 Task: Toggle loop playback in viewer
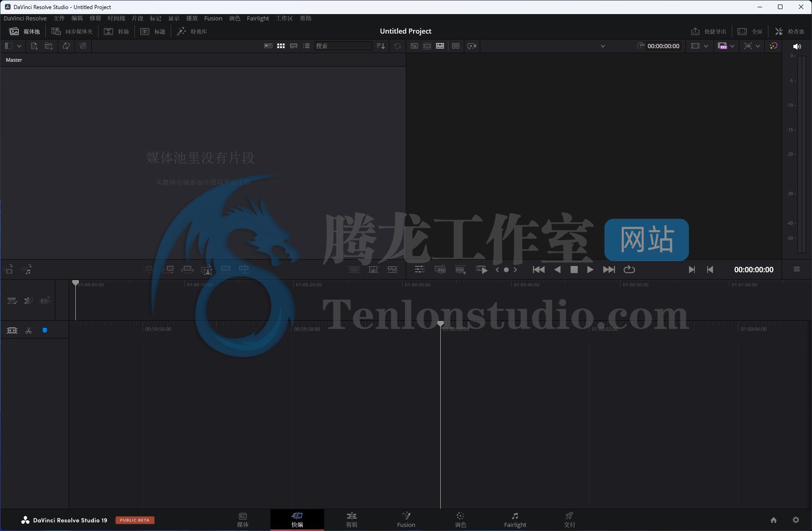click(629, 270)
